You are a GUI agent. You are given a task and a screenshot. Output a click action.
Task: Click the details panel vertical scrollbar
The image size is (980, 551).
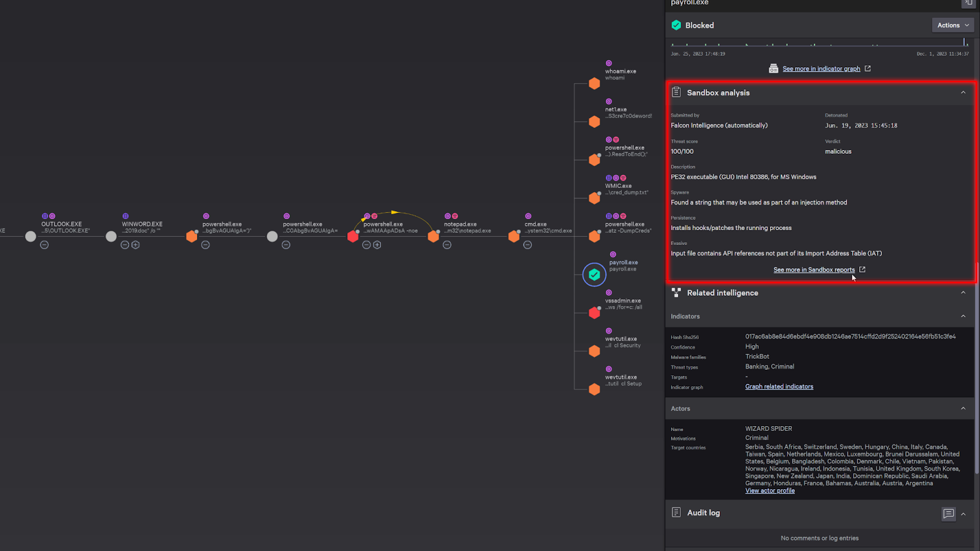pyautogui.click(x=977, y=367)
